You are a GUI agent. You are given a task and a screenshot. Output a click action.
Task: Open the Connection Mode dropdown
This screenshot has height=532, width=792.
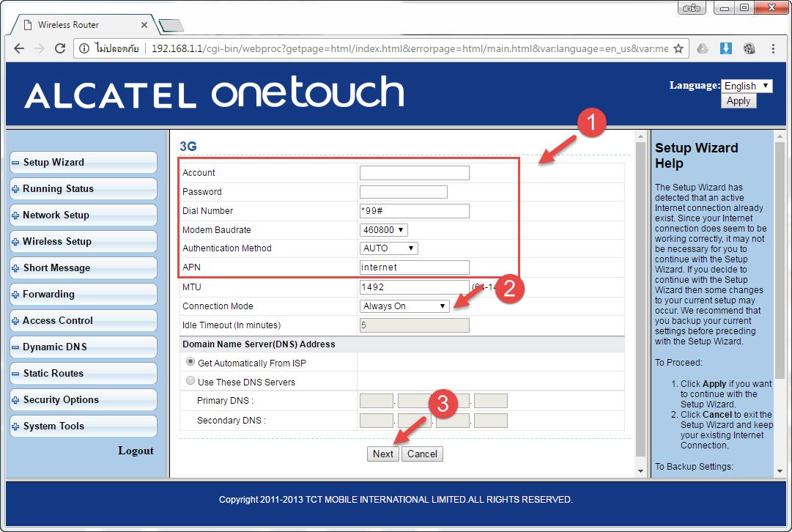tap(404, 306)
